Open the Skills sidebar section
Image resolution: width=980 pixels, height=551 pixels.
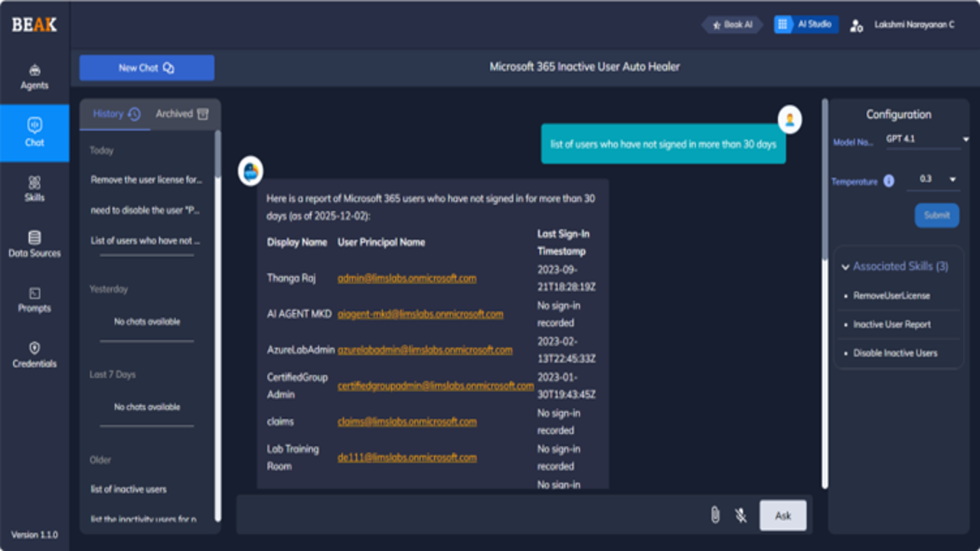tap(34, 189)
